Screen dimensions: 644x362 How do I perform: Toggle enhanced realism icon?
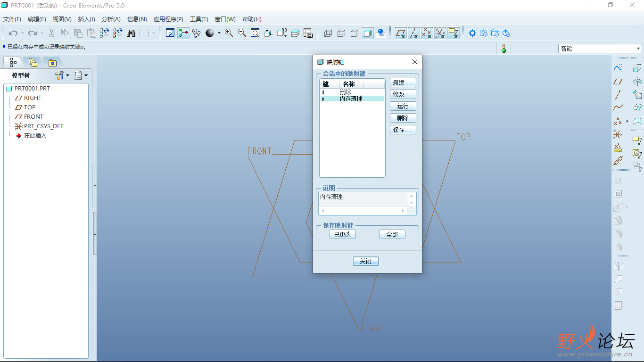coord(381,33)
